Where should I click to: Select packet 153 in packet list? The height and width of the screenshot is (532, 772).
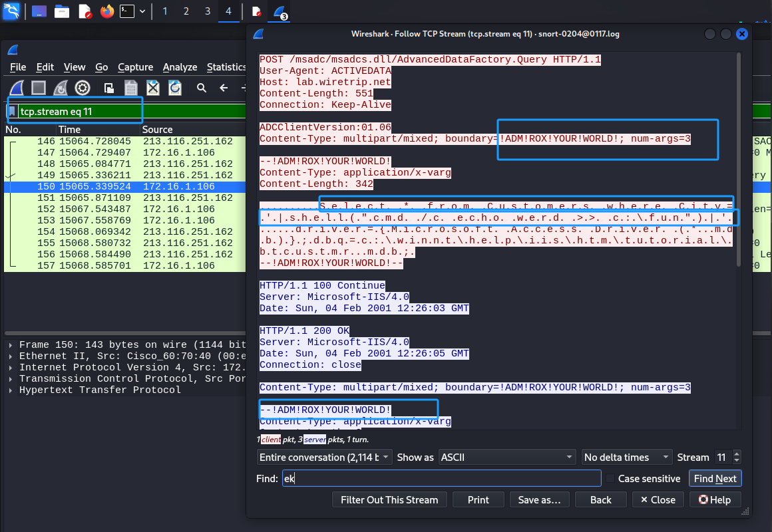pyautogui.click(x=125, y=221)
